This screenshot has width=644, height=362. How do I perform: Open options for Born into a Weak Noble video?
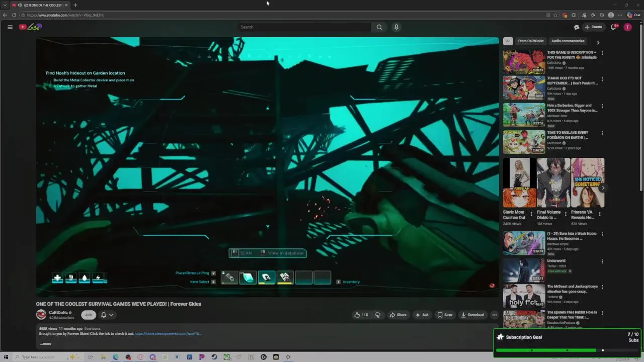click(x=602, y=234)
